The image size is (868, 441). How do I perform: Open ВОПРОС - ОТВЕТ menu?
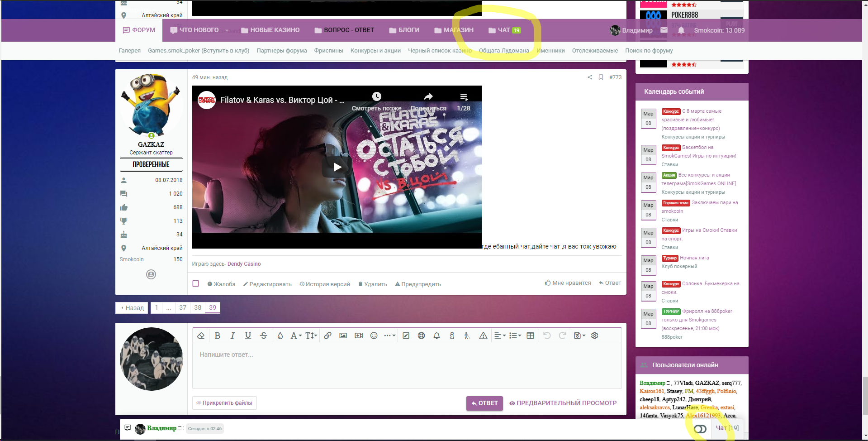tap(344, 30)
